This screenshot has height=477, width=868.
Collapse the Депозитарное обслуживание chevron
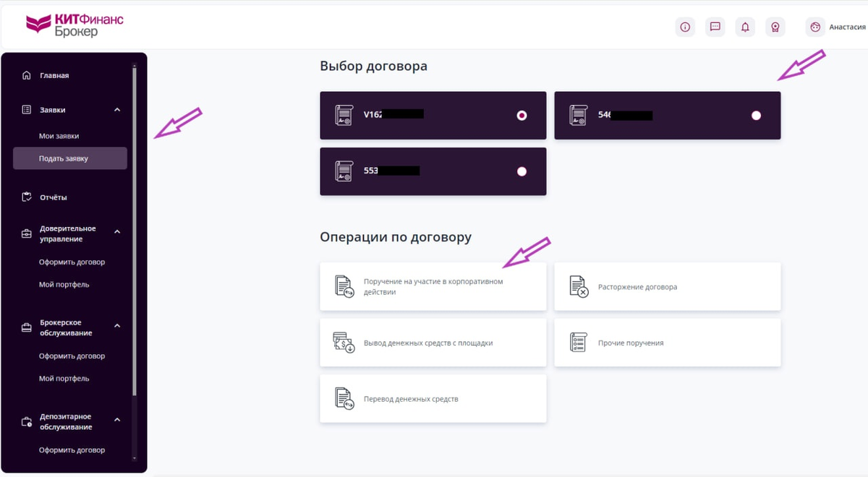pos(117,420)
